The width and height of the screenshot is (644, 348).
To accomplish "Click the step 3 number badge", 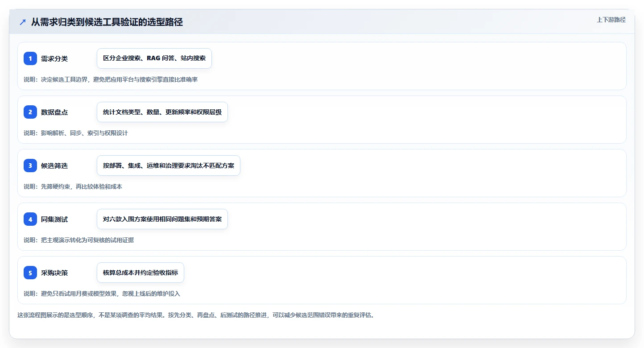I will pos(30,166).
